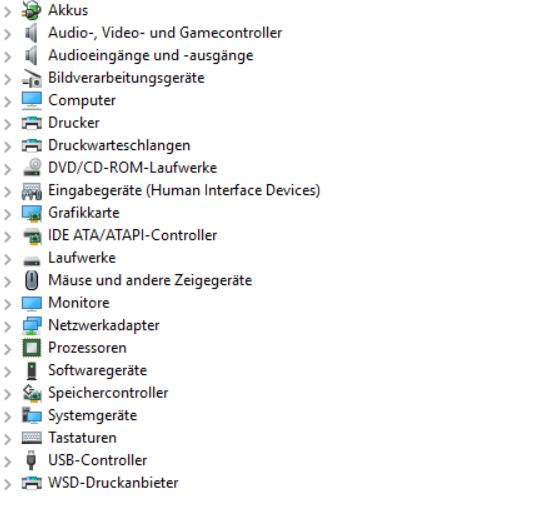The image size is (548, 509).
Task: Expand the USB-Controller node
Action: click(x=8, y=462)
